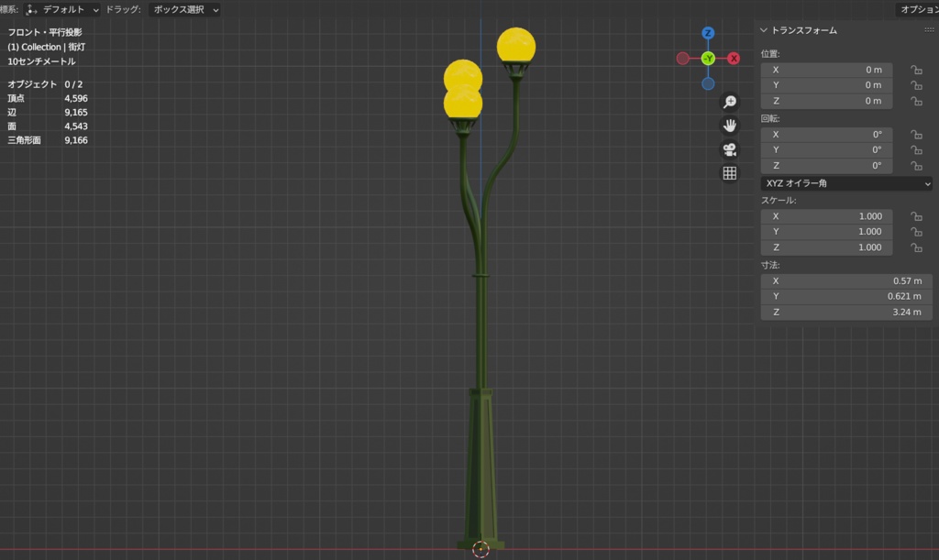Click the green Y axis gizmo handle
The height and width of the screenshot is (560, 939).
click(x=709, y=59)
